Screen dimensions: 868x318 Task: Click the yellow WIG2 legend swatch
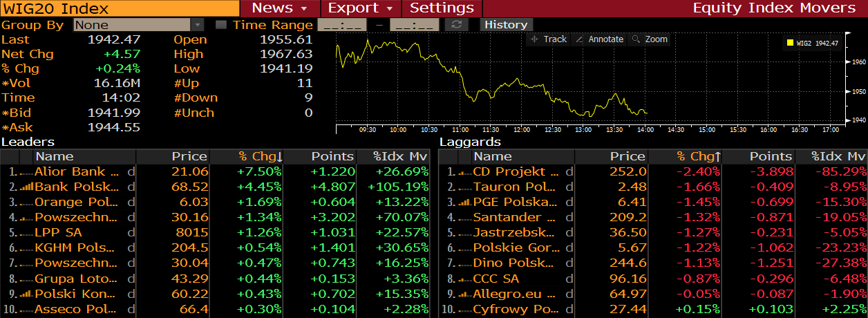coord(790,43)
